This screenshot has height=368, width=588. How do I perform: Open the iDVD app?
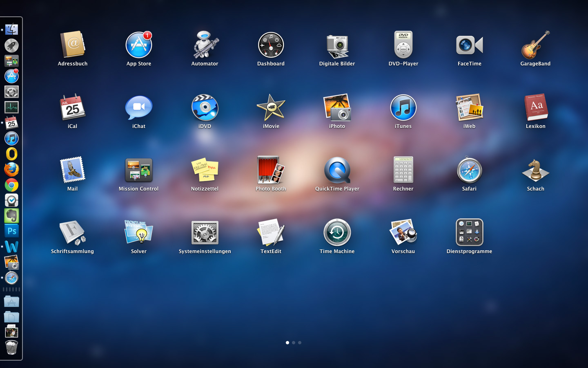pyautogui.click(x=205, y=107)
